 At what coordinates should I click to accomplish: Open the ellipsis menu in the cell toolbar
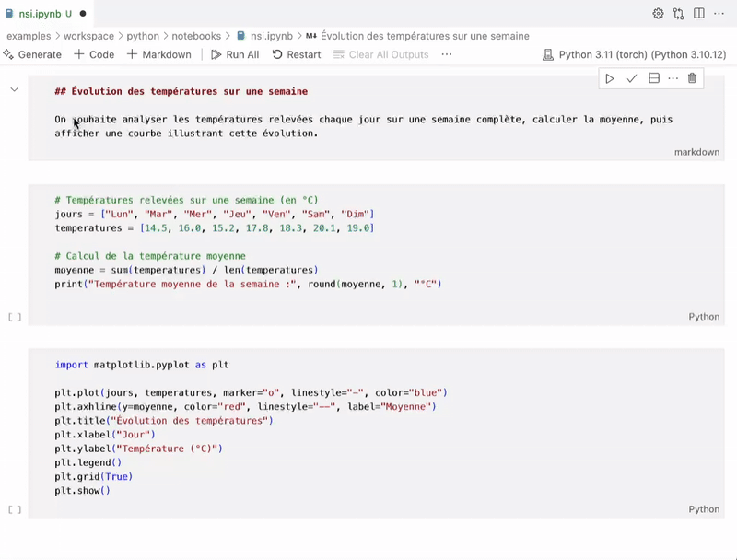click(673, 78)
